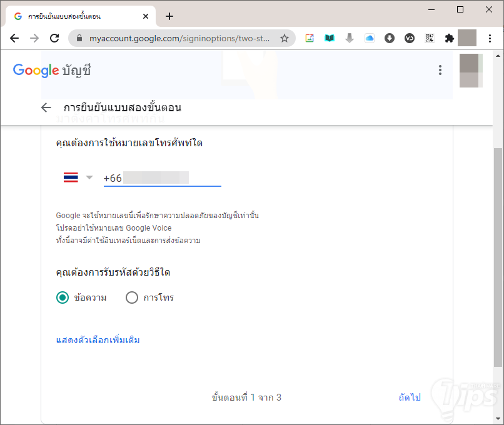The image size is (504, 425).
Task: Open the teal book reader extension
Action: coord(330,38)
